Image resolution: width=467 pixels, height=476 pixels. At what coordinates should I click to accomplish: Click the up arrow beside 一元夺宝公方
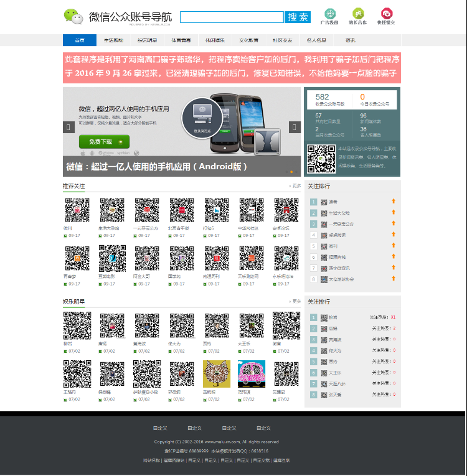394,223
